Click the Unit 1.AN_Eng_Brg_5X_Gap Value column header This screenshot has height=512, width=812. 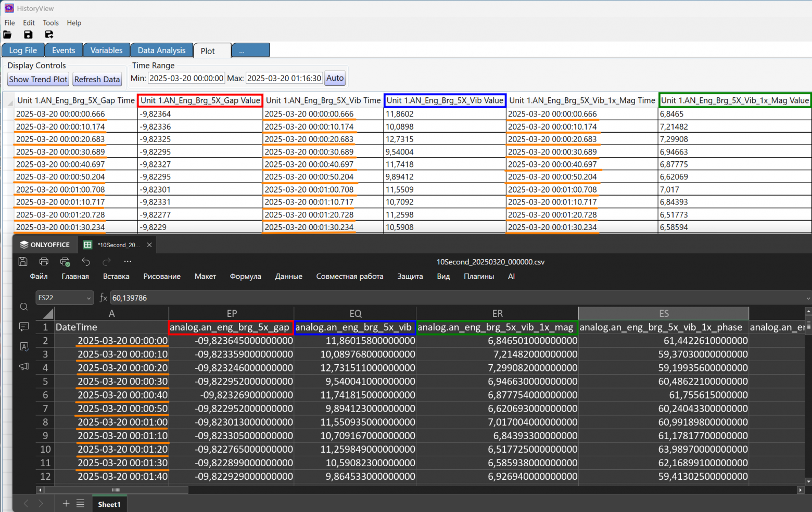click(x=200, y=100)
